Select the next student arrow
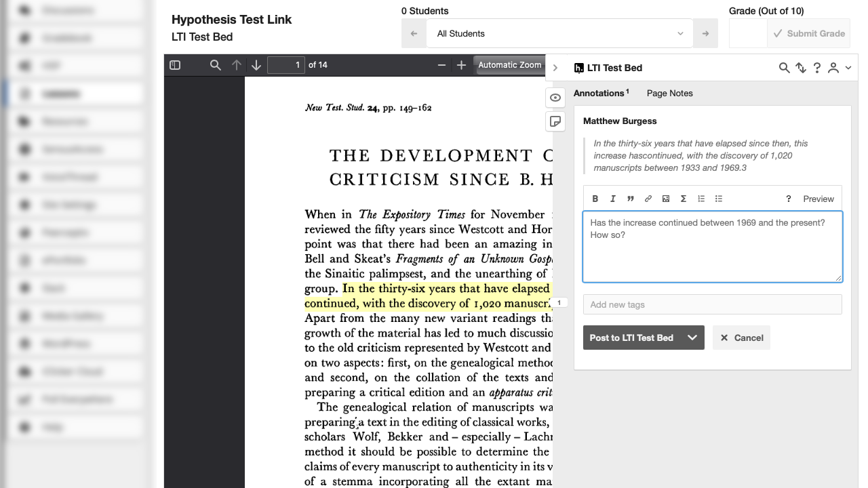868x488 pixels. [x=705, y=33]
